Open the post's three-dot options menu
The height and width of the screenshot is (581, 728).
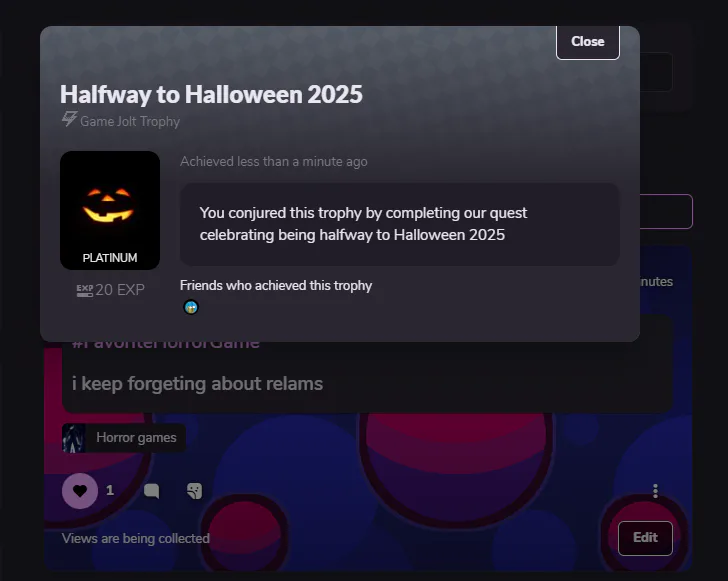(655, 491)
